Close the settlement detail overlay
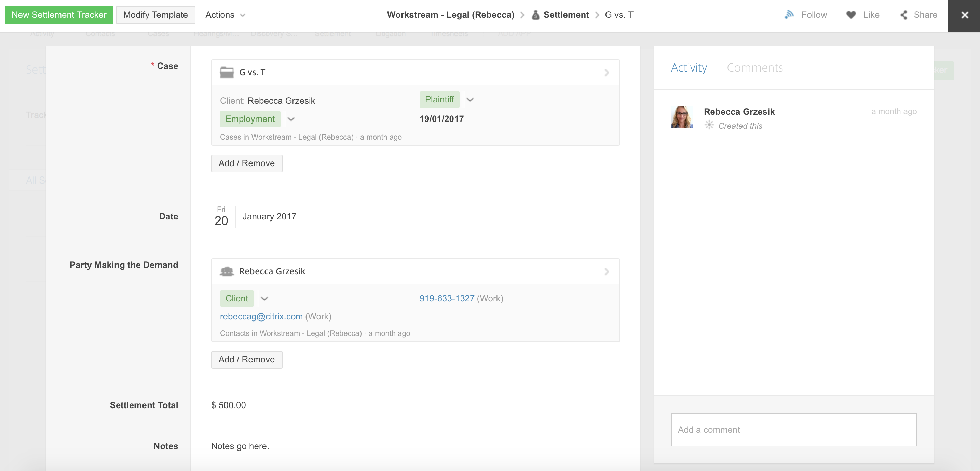The image size is (980, 471). pyautogui.click(x=964, y=15)
